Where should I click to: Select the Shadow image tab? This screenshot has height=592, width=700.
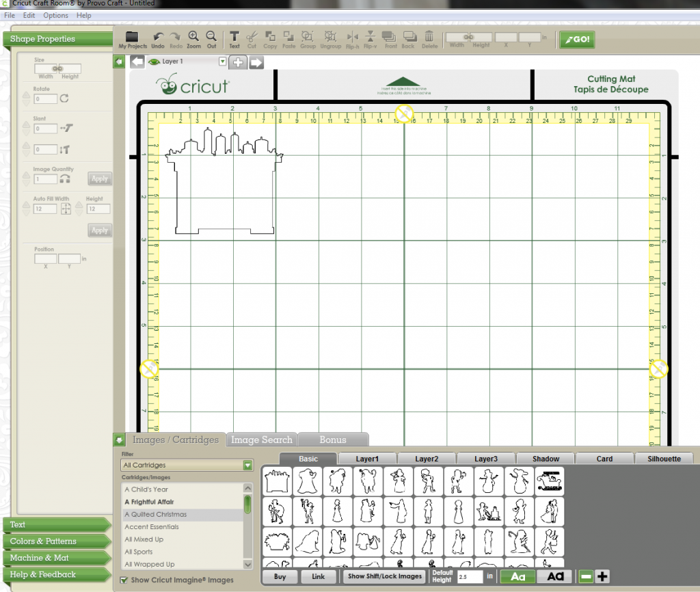[546, 459]
